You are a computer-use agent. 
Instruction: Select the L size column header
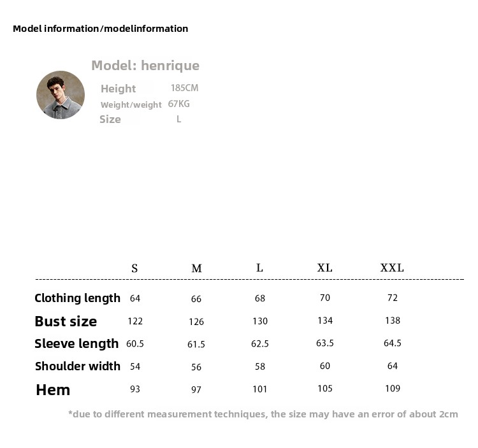tap(259, 268)
